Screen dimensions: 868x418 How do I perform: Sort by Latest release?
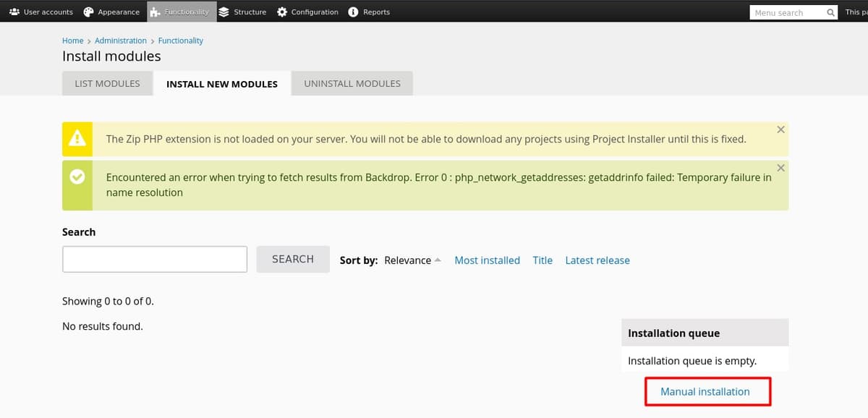[597, 260]
